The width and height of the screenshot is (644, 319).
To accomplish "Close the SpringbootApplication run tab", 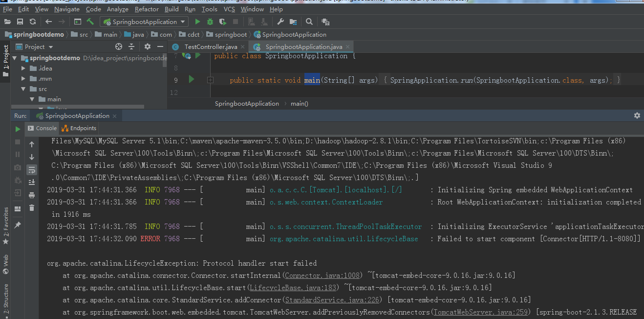I will [115, 116].
